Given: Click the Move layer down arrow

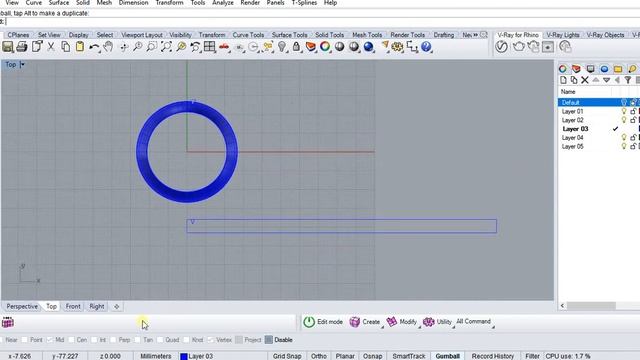Looking at the screenshot, I should 607,80.
